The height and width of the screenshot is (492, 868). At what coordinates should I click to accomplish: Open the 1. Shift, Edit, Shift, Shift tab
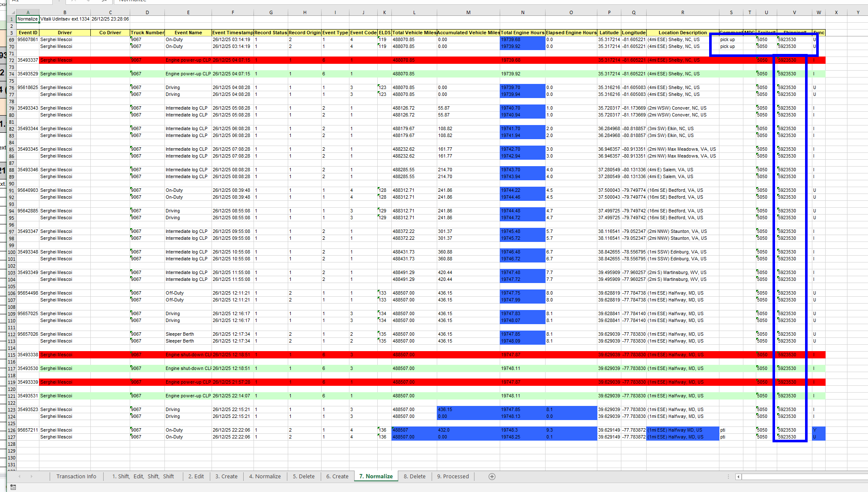click(x=143, y=477)
